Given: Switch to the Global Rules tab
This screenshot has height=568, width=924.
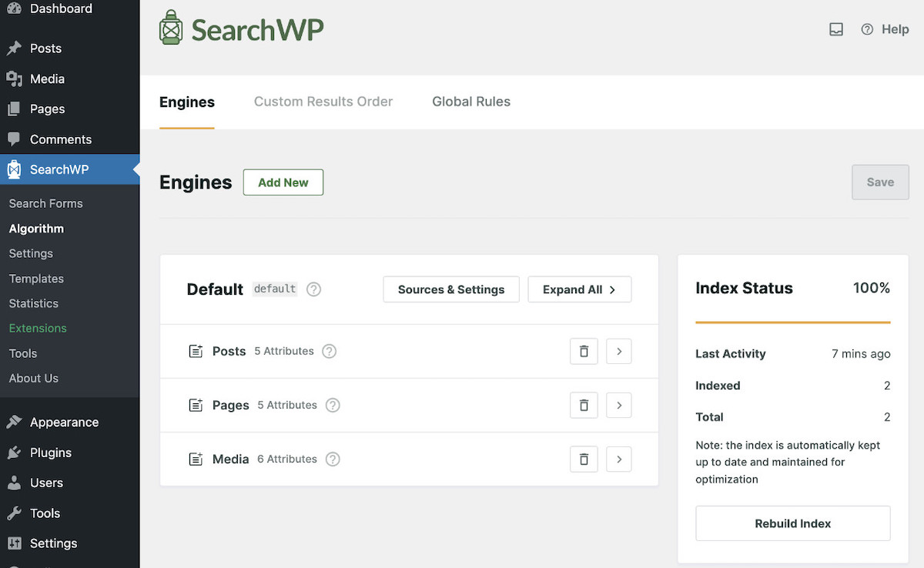Looking at the screenshot, I should 471,102.
